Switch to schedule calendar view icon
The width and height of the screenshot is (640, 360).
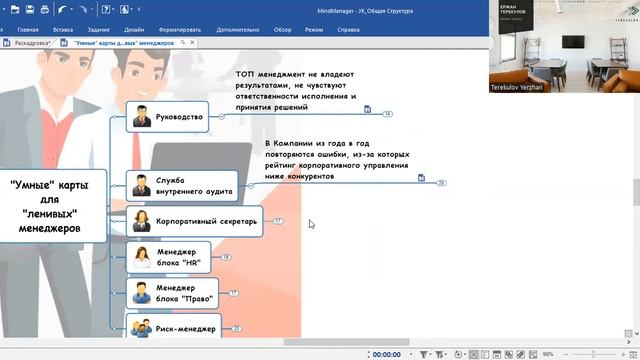pyautogui.click(x=497, y=355)
